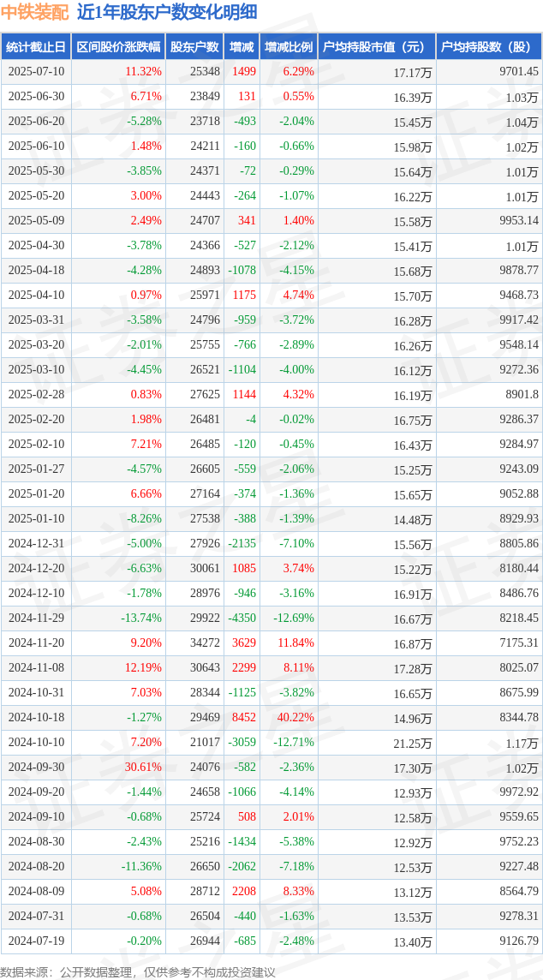Screen dimensions: 543x980
Task: Select the 2024-12-31 date cell
Action: point(36,544)
